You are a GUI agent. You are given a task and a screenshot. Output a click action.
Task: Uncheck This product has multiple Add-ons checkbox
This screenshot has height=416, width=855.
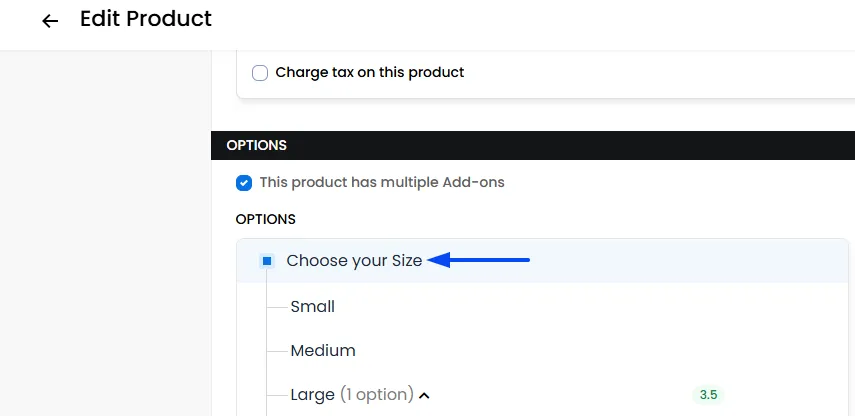(x=244, y=183)
